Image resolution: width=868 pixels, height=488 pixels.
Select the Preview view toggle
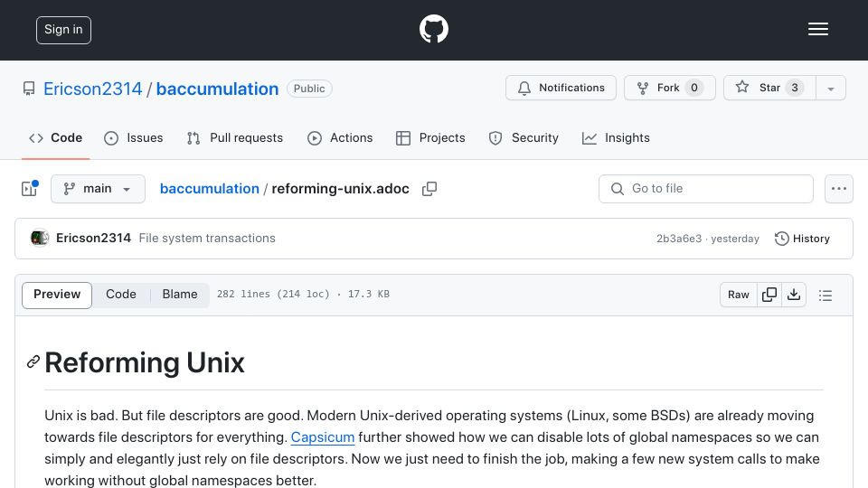(57, 295)
